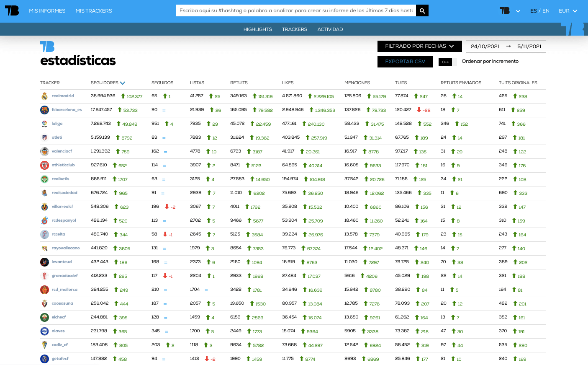Switch to HIGHLIGHTS tab
The height and width of the screenshot is (365, 588).
tap(258, 29)
